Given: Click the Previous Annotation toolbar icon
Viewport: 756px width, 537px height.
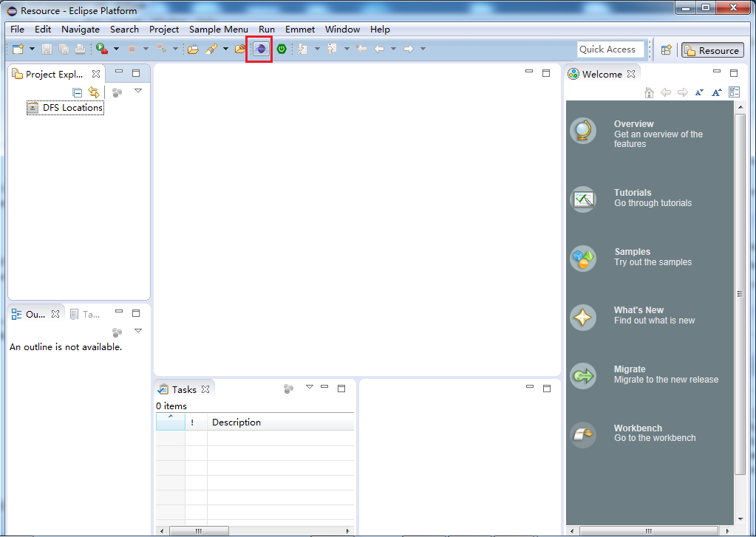Looking at the screenshot, I should pos(332,49).
